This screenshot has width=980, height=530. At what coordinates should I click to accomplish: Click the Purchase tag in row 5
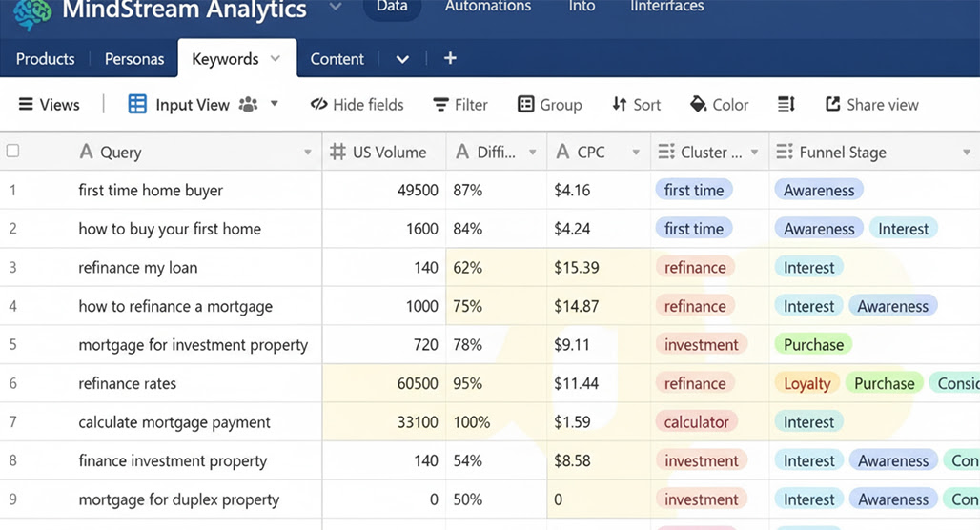pos(813,344)
